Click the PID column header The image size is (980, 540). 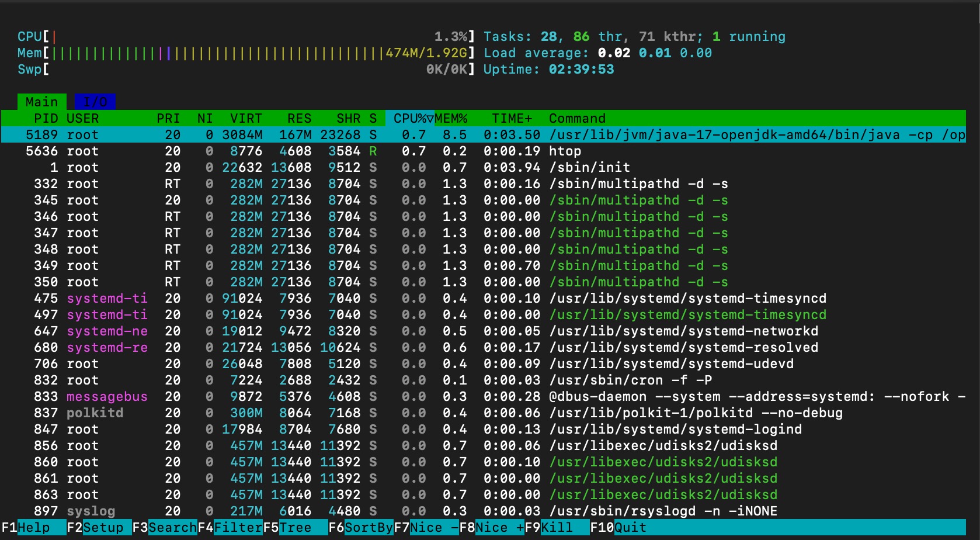click(x=46, y=118)
